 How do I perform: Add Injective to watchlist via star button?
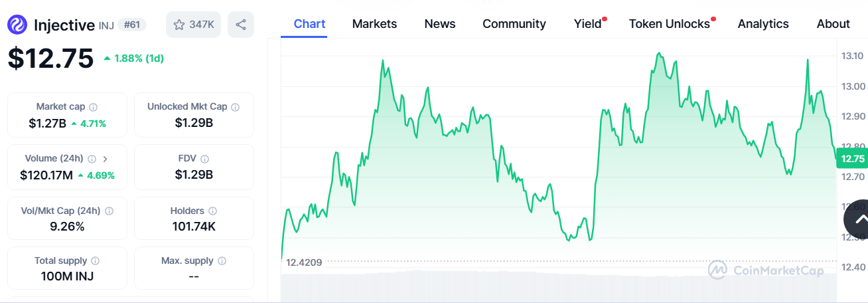[193, 25]
